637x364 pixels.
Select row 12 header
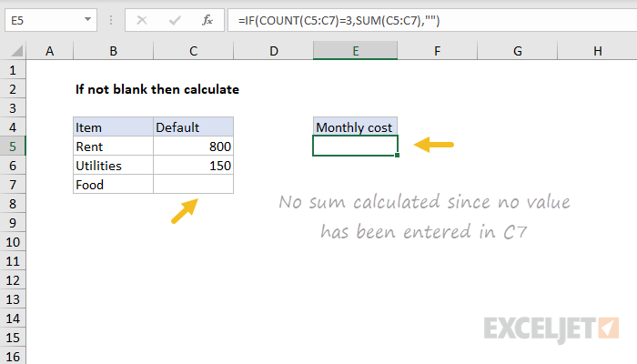click(x=13, y=280)
